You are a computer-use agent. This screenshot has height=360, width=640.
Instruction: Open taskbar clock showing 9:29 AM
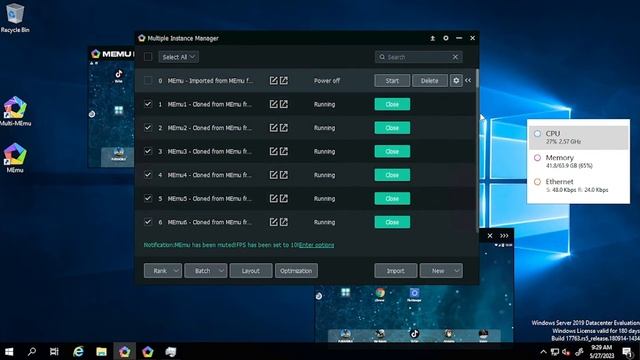(x=602, y=351)
